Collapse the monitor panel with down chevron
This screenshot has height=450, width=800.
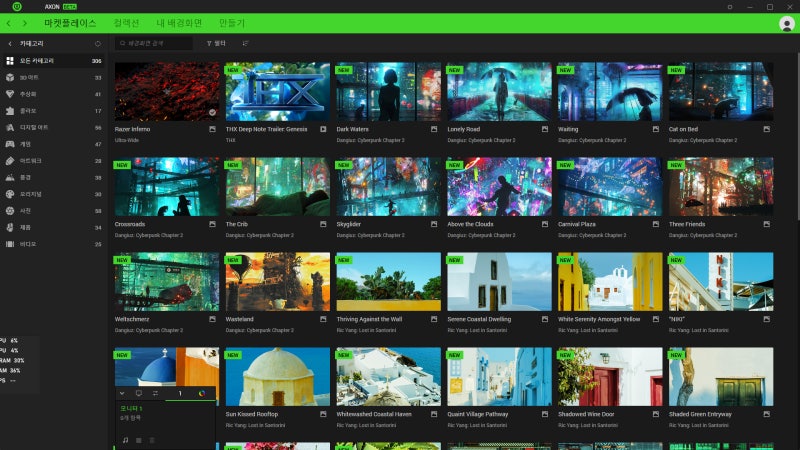click(x=122, y=393)
